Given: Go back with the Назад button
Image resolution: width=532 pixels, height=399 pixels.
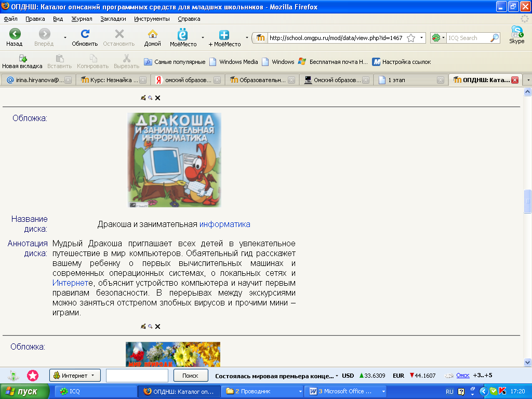Looking at the screenshot, I should pyautogui.click(x=15, y=37).
